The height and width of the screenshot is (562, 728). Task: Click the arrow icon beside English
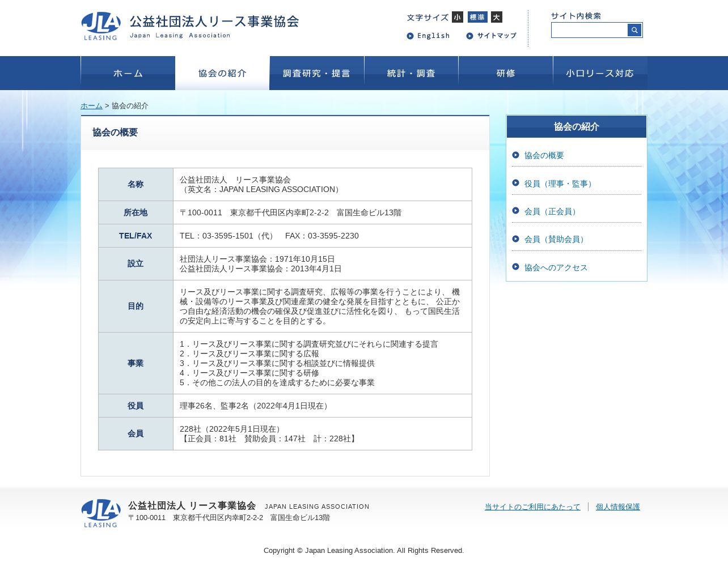(410, 36)
